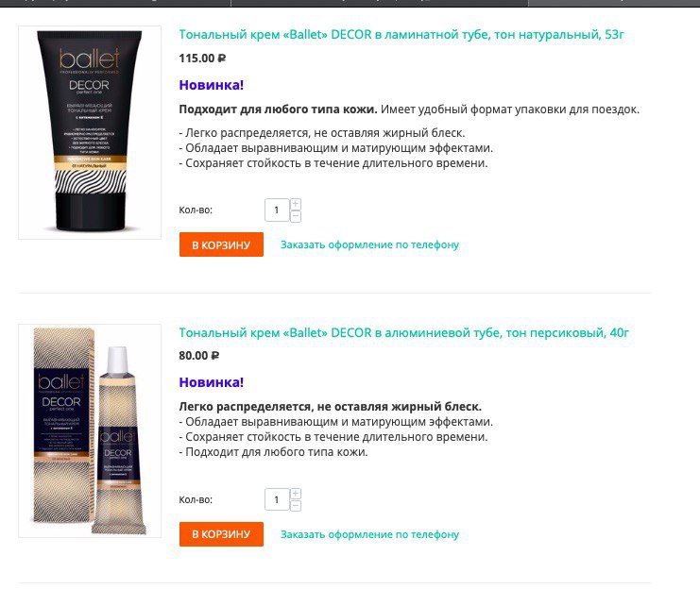Image resolution: width=700 pixels, height=606 pixels.
Task: Open the laminate tube natural tone product title
Action: pos(401,34)
